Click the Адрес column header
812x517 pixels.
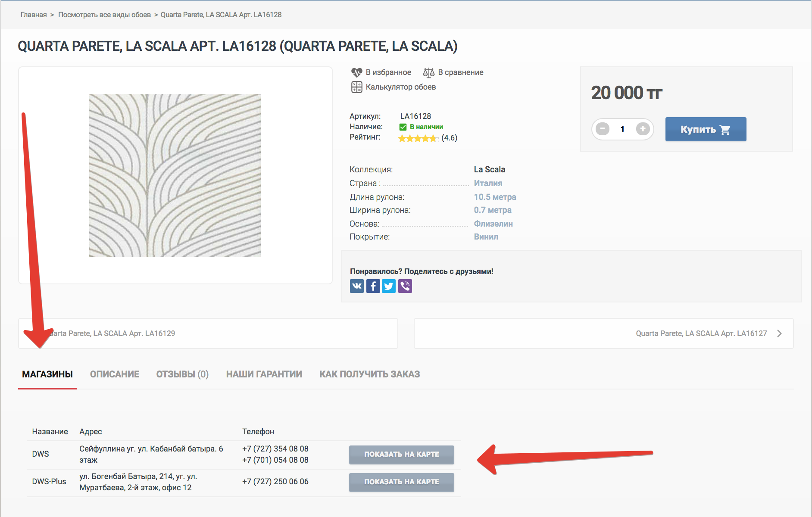point(91,432)
